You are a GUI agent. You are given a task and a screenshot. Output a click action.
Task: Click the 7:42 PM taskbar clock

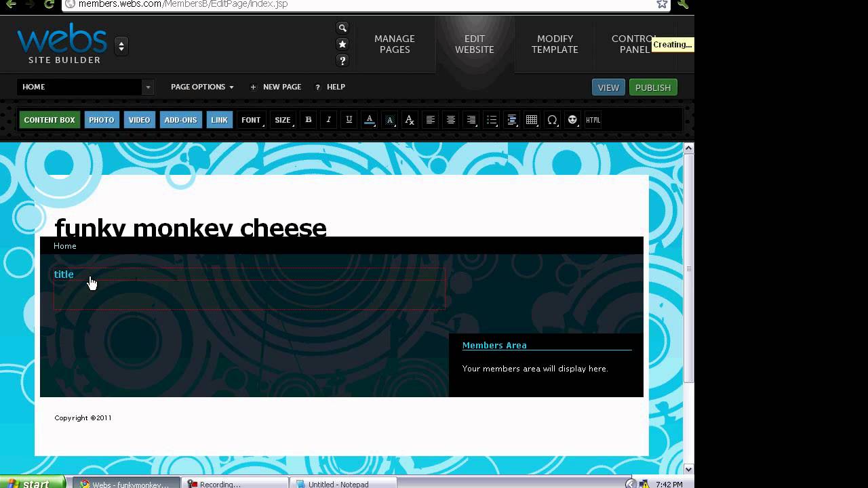point(669,485)
